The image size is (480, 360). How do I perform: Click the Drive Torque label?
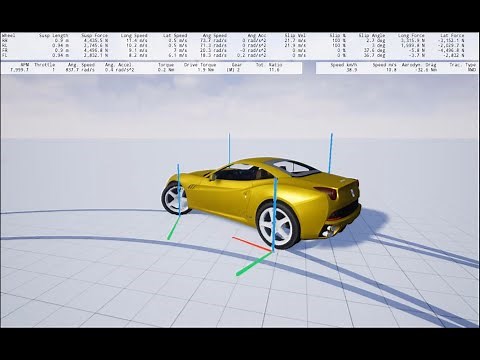coord(200,65)
